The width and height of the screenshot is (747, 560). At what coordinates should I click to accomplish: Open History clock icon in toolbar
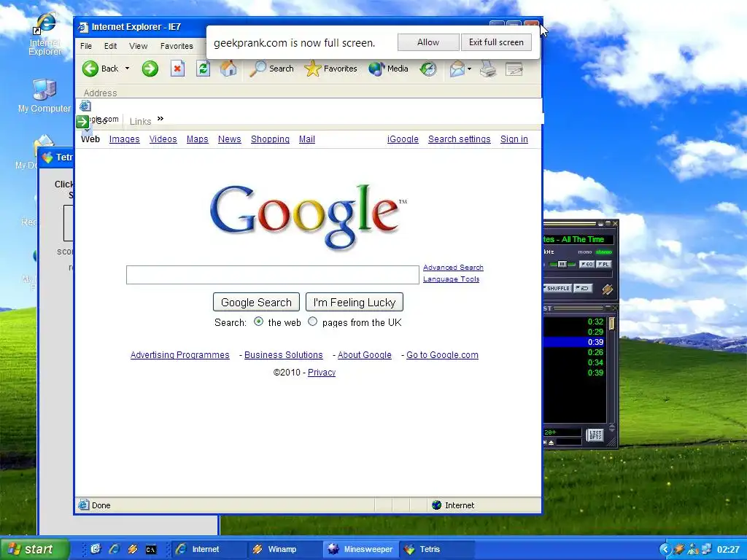pyautogui.click(x=427, y=69)
